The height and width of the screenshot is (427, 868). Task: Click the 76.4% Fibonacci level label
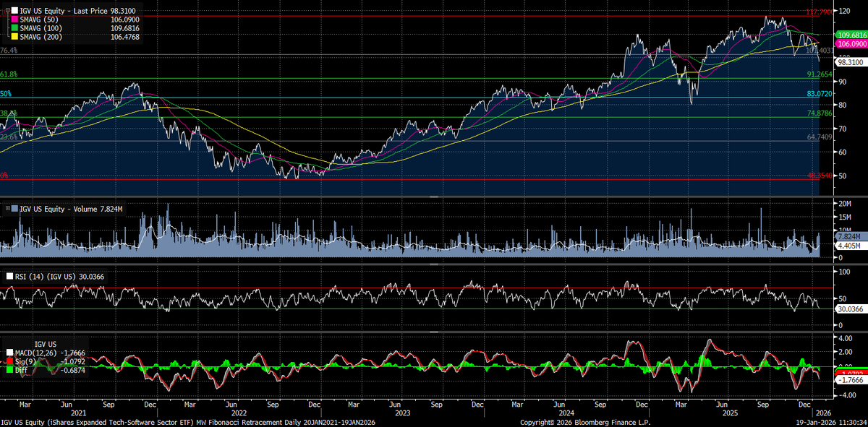9,51
